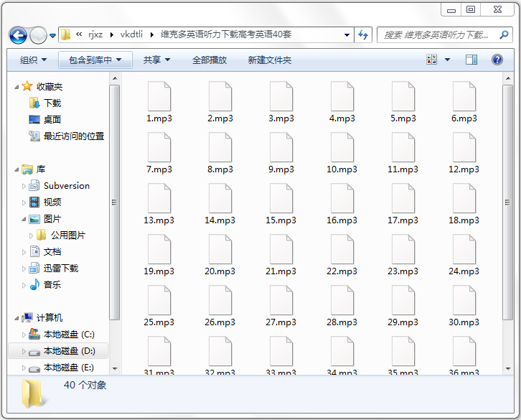The height and width of the screenshot is (420, 521).
Task: Select the 迅雷下载 library
Action: (54, 268)
